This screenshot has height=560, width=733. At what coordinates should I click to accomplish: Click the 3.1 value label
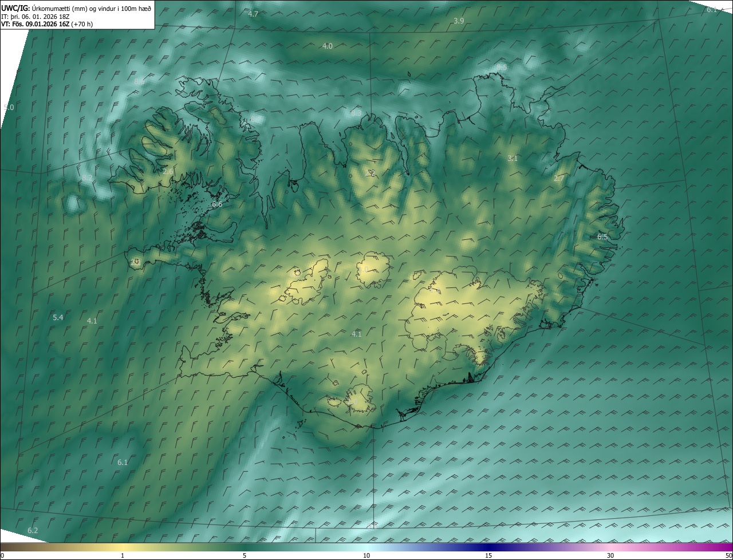tap(513, 159)
